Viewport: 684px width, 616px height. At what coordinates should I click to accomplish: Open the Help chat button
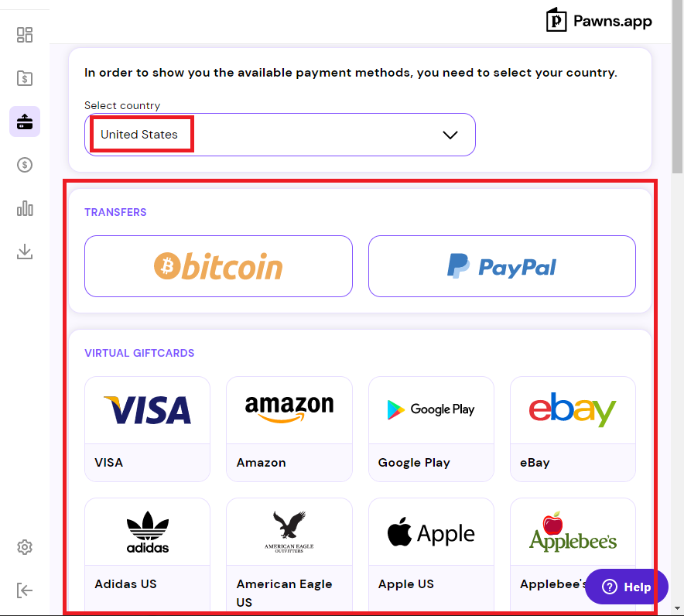point(627,587)
